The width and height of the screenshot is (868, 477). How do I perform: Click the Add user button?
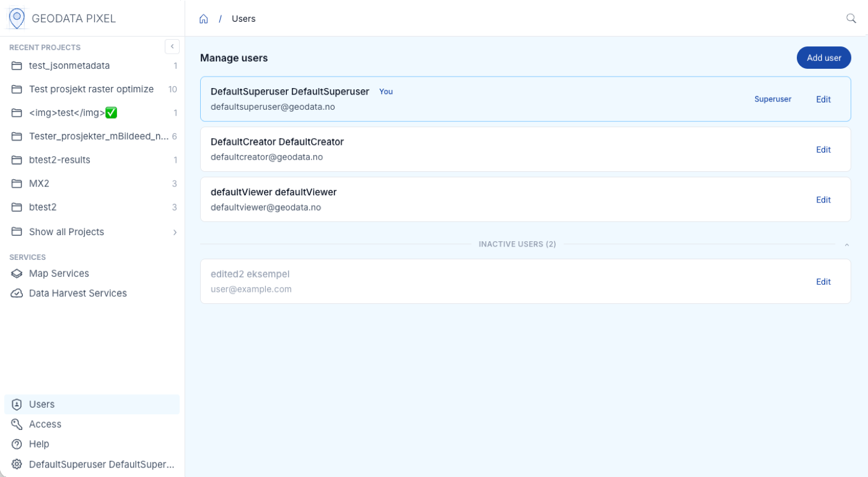(x=823, y=58)
